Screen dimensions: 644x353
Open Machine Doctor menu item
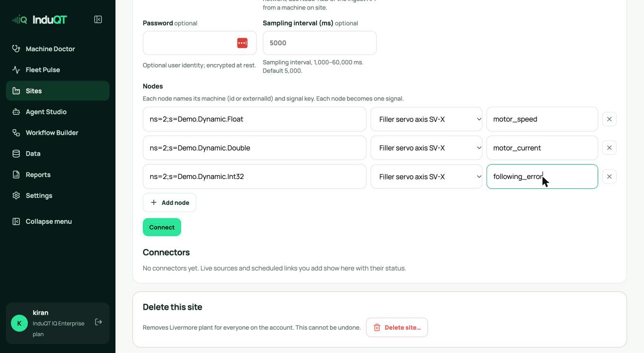[58, 49]
